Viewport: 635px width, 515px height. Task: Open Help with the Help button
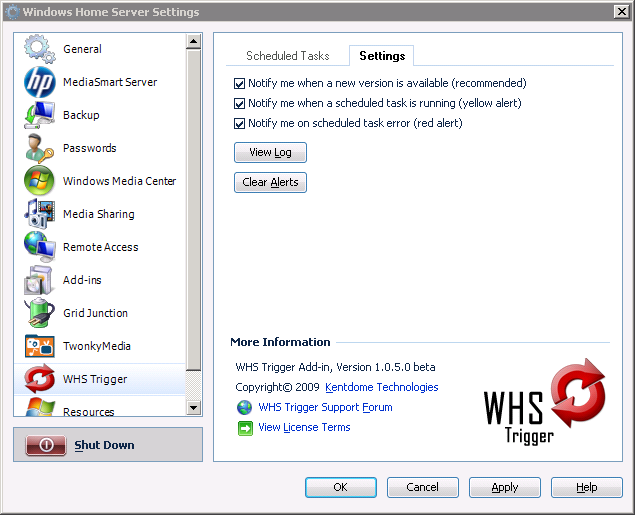586,487
